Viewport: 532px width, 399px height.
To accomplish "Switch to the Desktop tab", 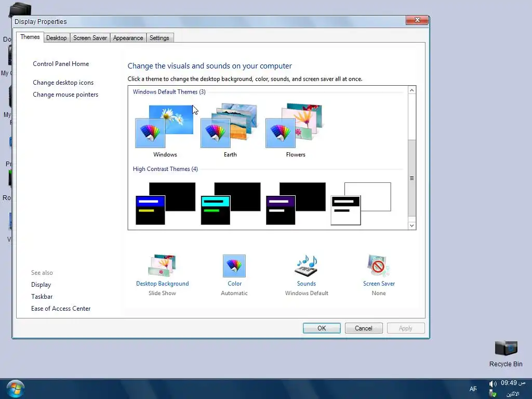I will pos(56,37).
